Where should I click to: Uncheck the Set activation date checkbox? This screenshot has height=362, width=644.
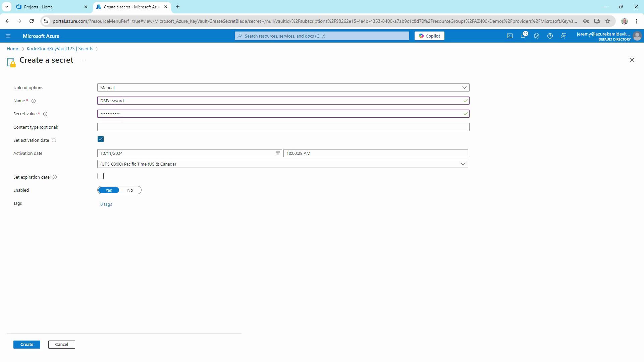point(101,139)
